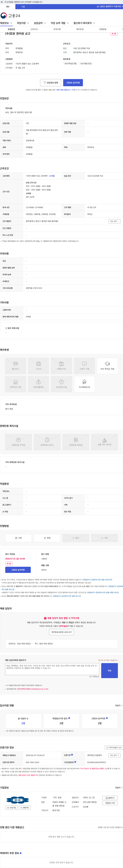This screenshot has height=868, width=123.
Task: Show info tooltip for 구인인증번호
Action: tap(75, 762)
